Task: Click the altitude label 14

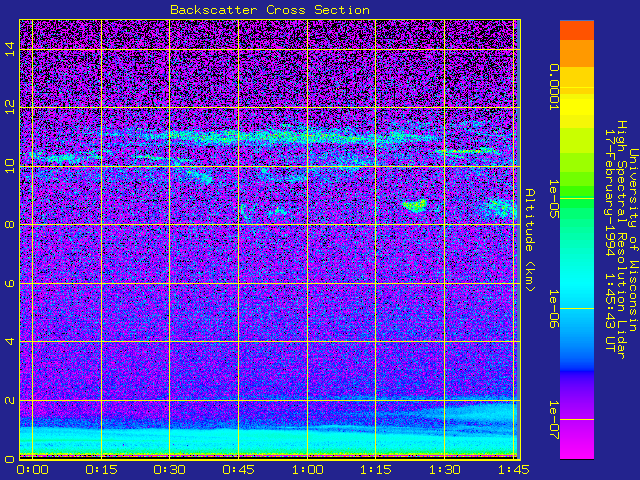Action: tap(10, 49)
